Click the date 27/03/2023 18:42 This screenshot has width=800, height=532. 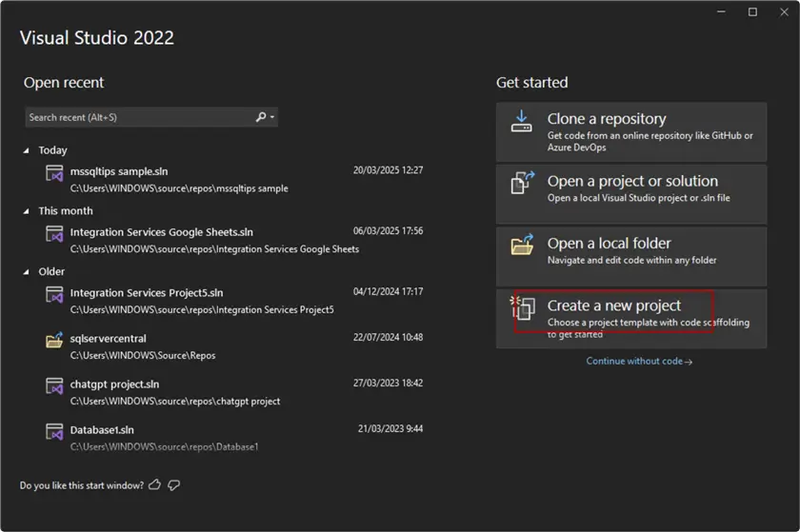point(388,383)
